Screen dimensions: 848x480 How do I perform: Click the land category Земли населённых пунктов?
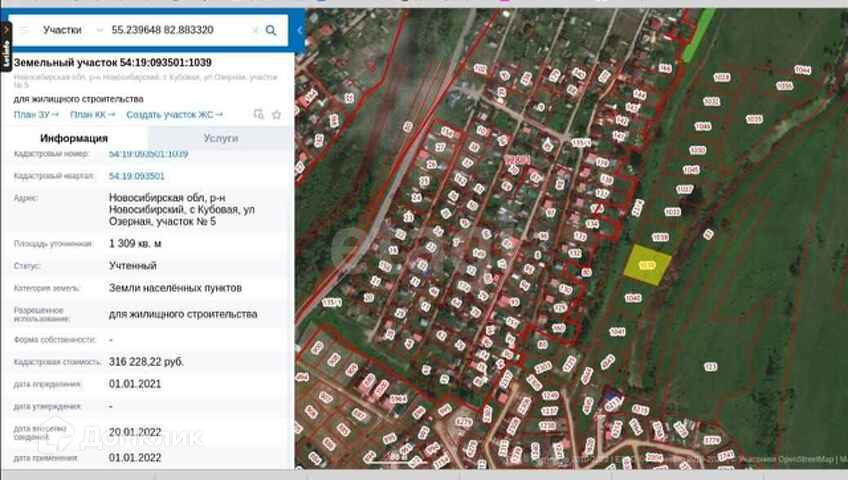point(175,288)
